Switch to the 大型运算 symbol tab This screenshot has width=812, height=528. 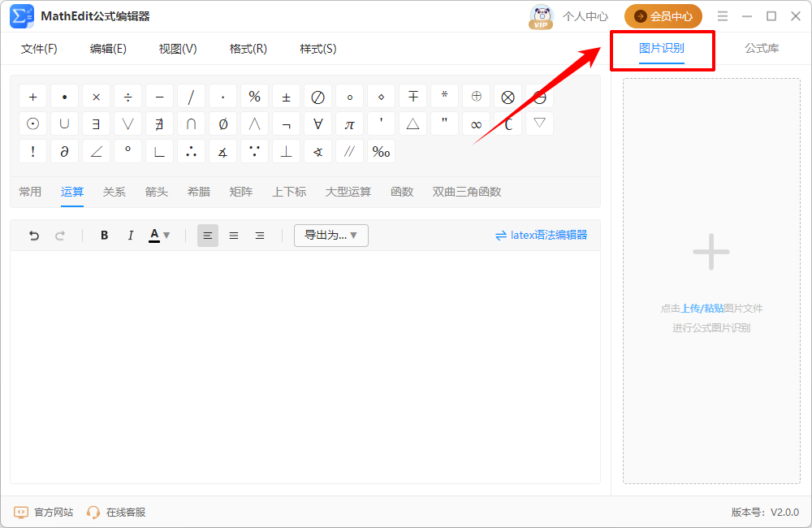coord(348,192)
